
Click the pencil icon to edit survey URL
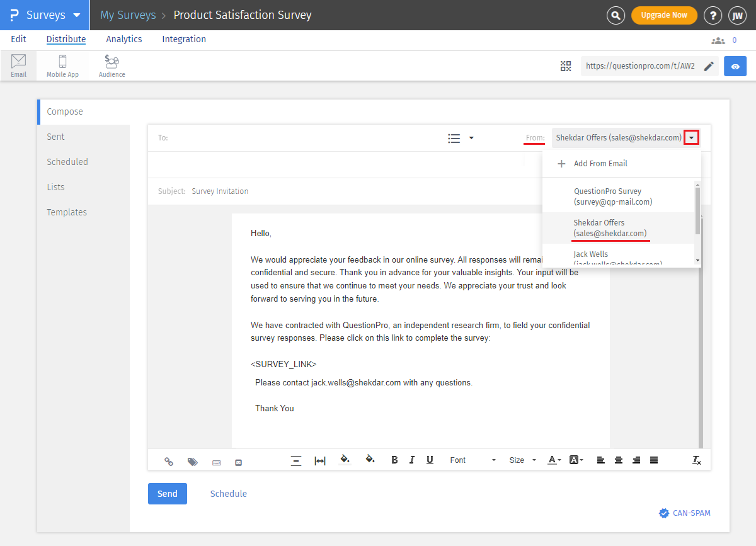[709, 65]
